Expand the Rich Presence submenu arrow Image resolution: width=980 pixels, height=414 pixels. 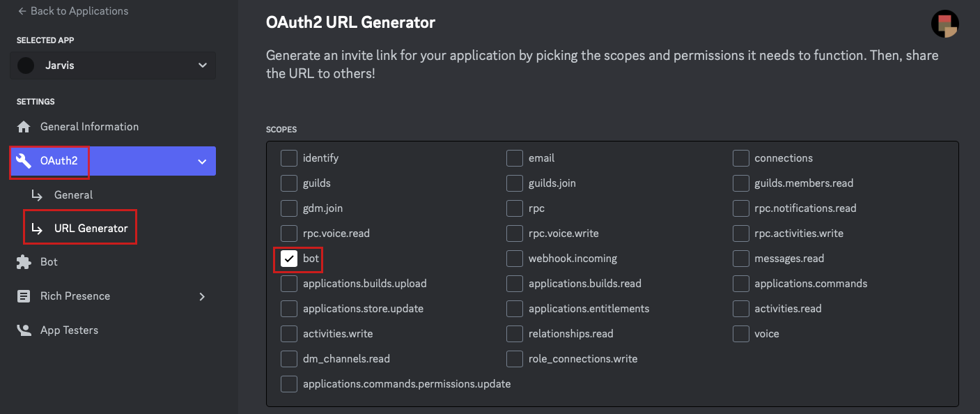click(x=202, y=296)
